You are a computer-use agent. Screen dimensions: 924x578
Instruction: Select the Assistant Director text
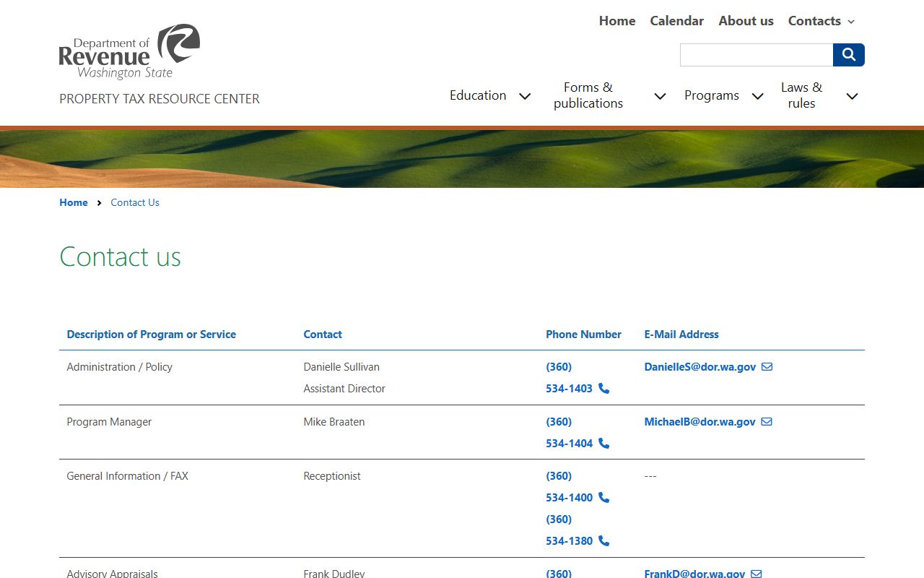344,389
